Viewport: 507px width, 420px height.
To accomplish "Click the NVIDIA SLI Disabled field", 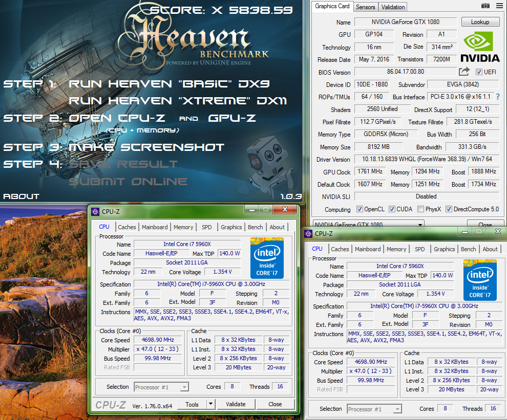I will (427, 196).
